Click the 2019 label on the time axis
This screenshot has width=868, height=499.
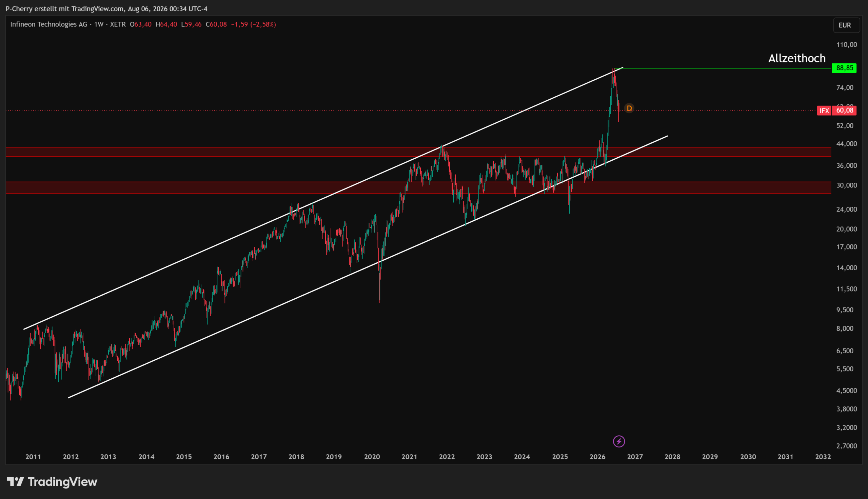tap(334, 457)
